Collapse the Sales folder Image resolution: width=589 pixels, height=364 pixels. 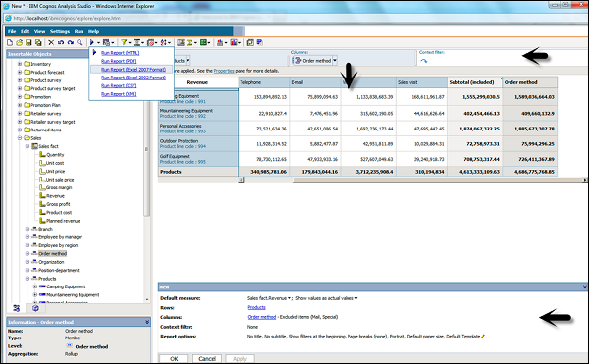coord(20,138)
